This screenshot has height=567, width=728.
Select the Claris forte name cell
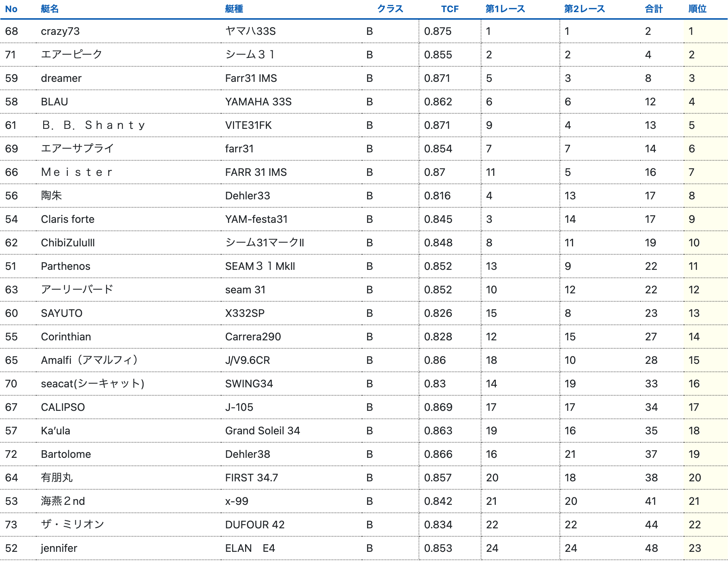(67, 219)
